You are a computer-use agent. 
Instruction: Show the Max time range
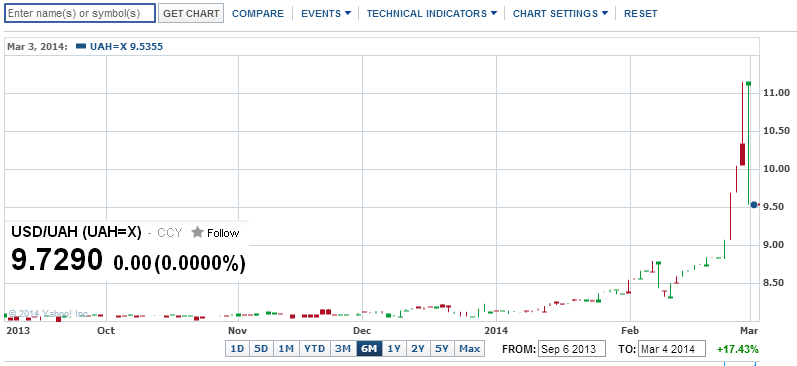(470, 349)
